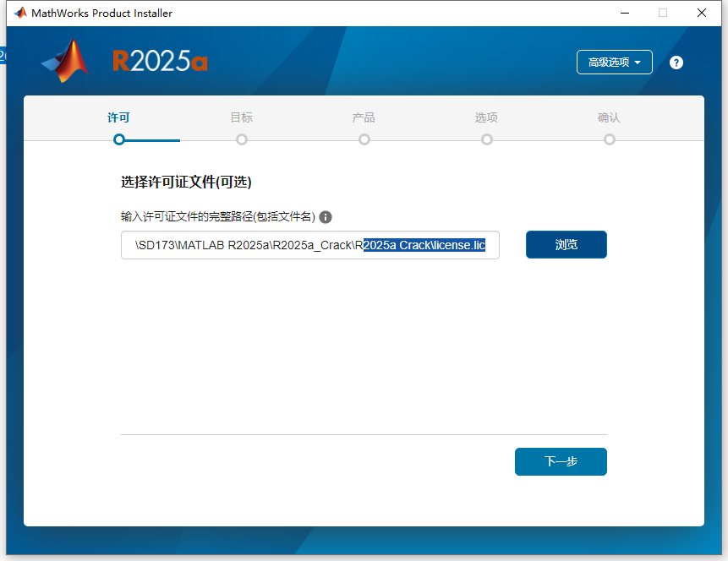728x561 pixels.
Task: Click the 确认 step progress circle
Action: (x=609, y=139)
